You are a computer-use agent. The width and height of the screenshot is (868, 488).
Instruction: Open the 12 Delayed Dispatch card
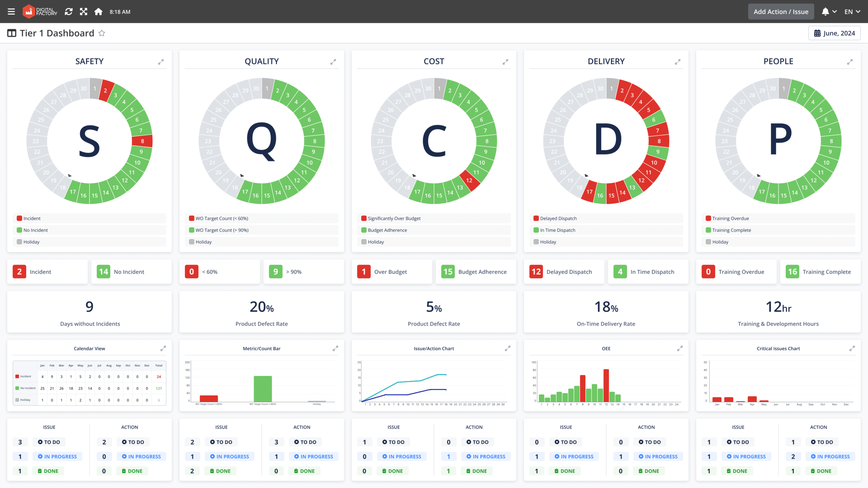click(564, 271)
